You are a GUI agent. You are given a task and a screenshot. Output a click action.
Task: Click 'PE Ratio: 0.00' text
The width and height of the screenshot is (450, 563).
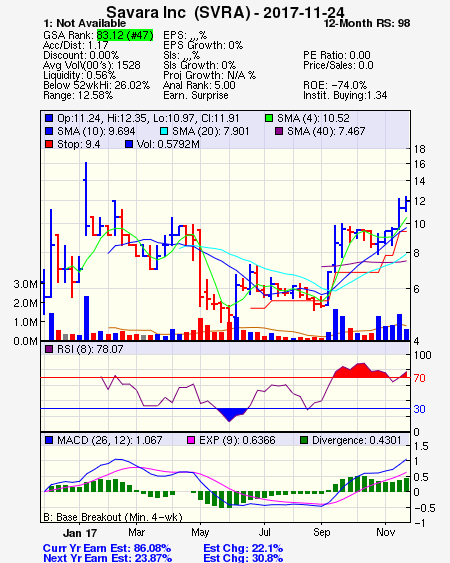337,55
